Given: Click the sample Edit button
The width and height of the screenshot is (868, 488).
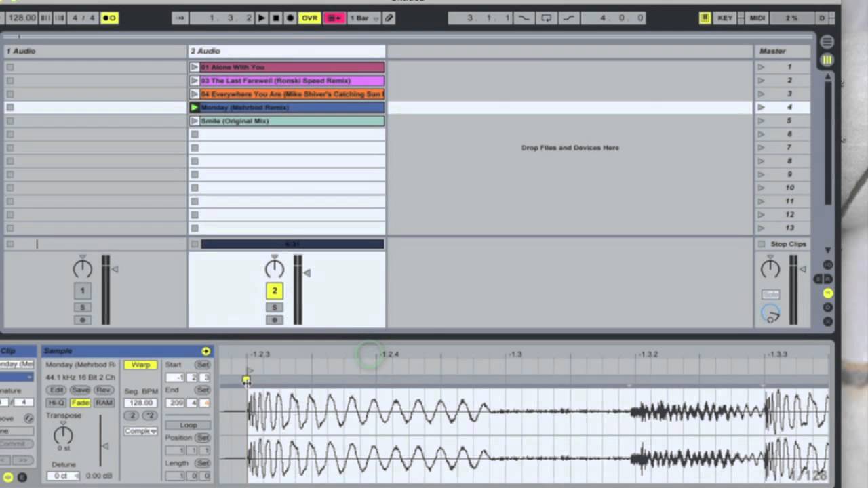Looking at the screenshot, I should point(56,390).
